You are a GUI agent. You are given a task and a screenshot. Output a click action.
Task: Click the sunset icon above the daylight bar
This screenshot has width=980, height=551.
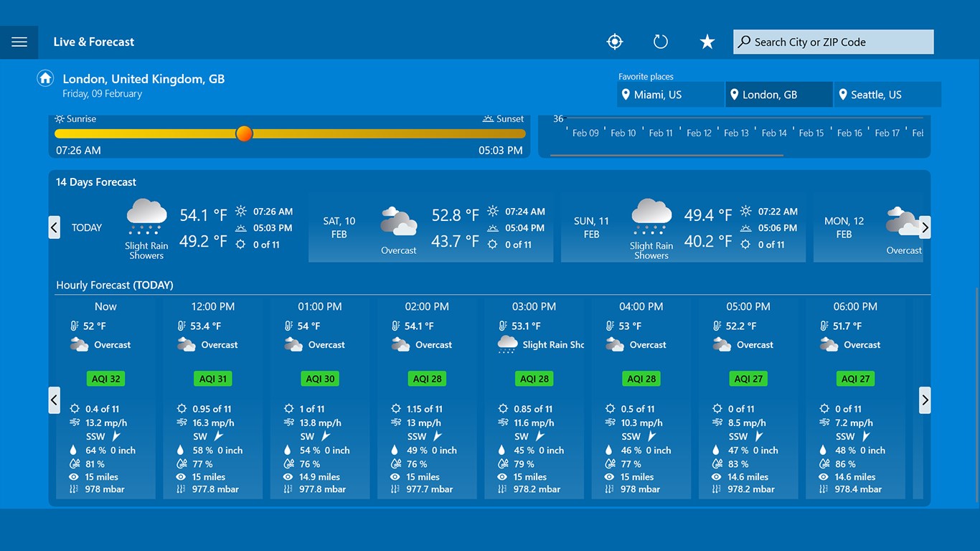pos(487,118)
